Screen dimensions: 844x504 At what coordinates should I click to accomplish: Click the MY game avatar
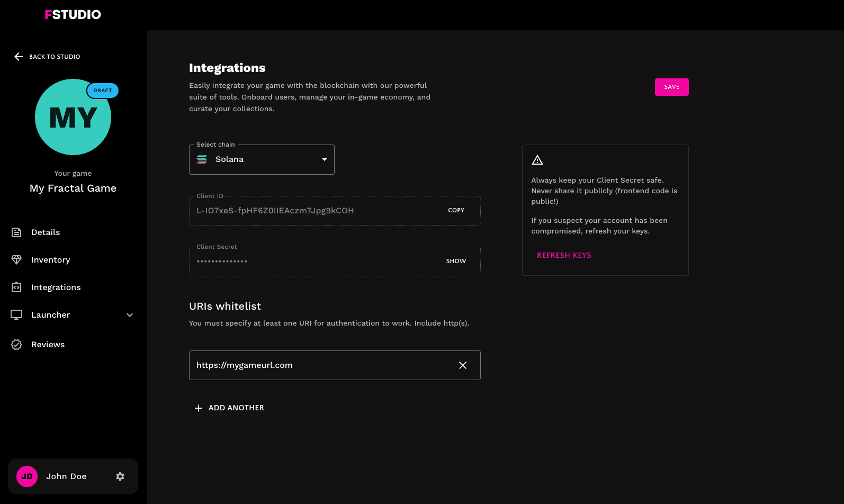click(73, 117)
